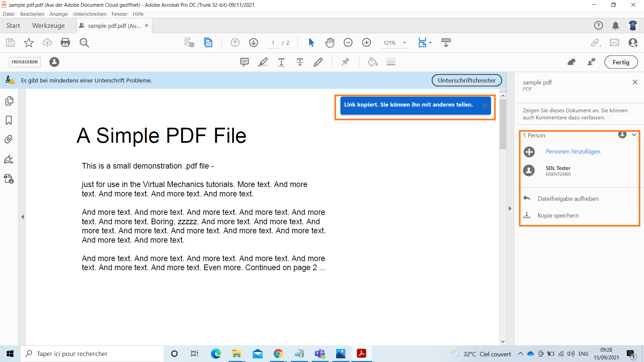
Task: Open the bookmarks side panel
Action: [9, 120]
